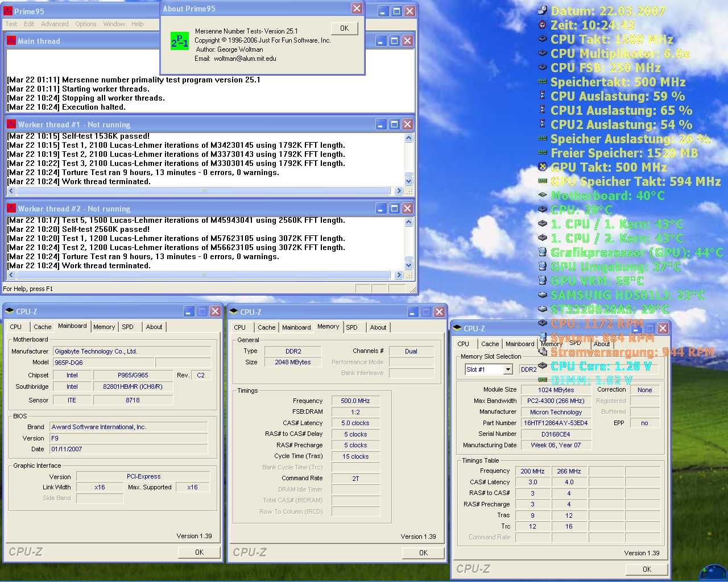Switch to CPU tab in Memory CPU-Z window

click(240, 327)
